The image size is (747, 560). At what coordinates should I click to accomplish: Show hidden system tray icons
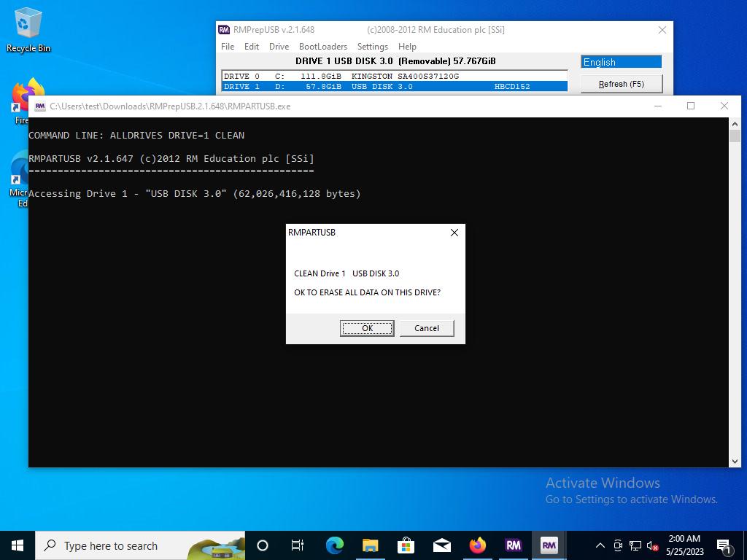[600, 545]
